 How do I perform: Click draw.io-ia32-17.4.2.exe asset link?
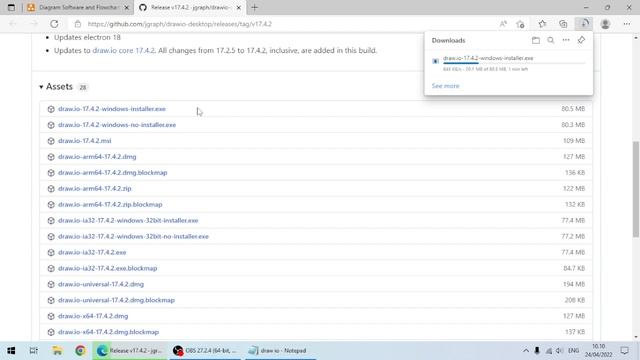coord(92,252)
